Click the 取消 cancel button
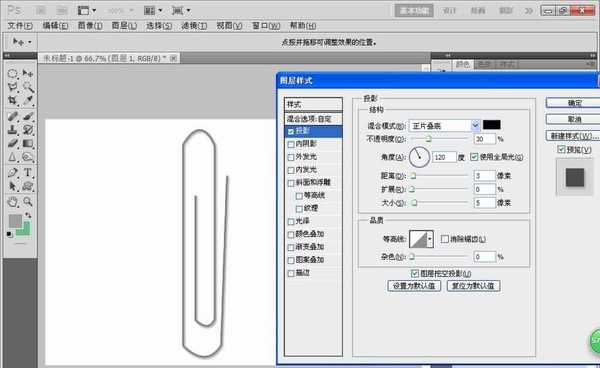 574,119
